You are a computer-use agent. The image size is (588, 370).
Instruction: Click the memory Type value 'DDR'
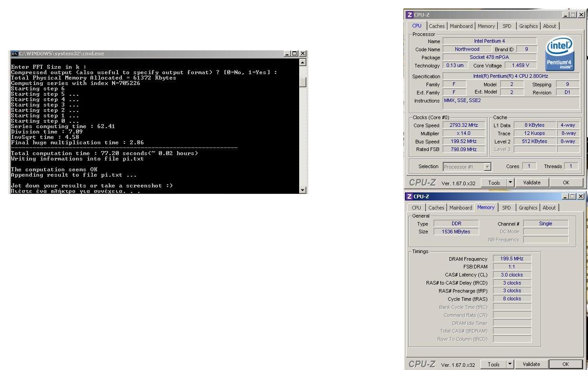[x=456, y=223]
